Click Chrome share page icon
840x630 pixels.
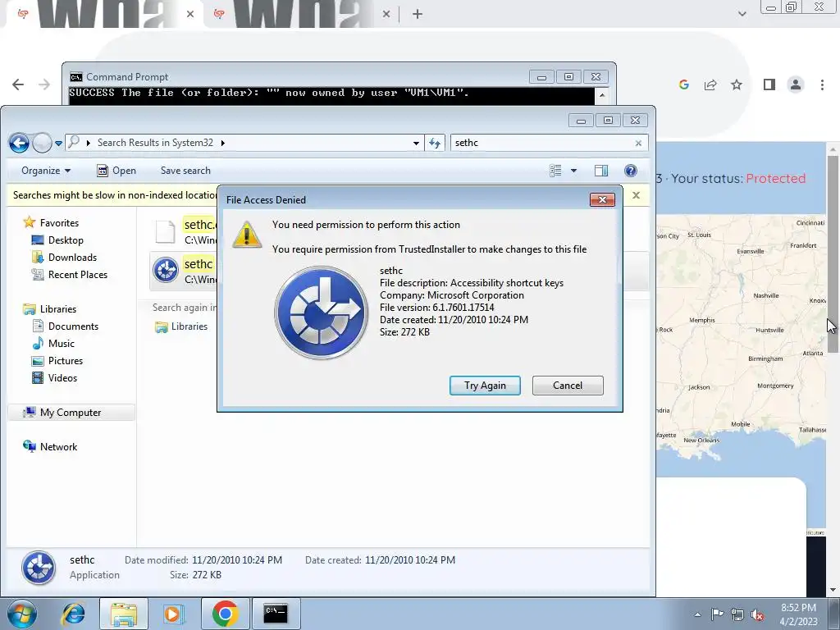pyautogui.click(x=710, y=84)
